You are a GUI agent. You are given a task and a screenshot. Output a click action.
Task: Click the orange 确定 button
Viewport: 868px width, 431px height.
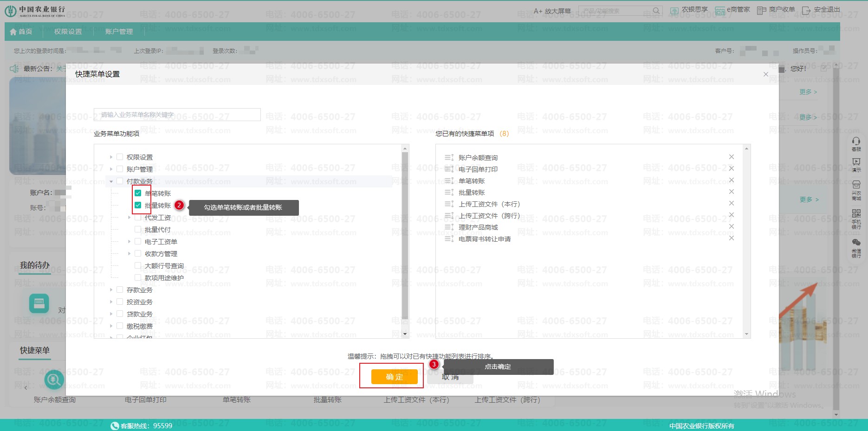coord(394,377)
